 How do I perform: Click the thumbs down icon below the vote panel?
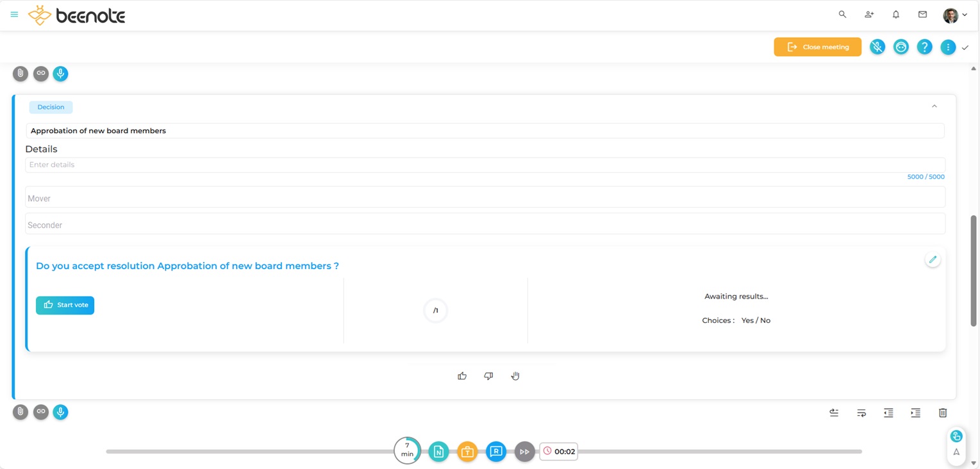click(x=488, y=376)
